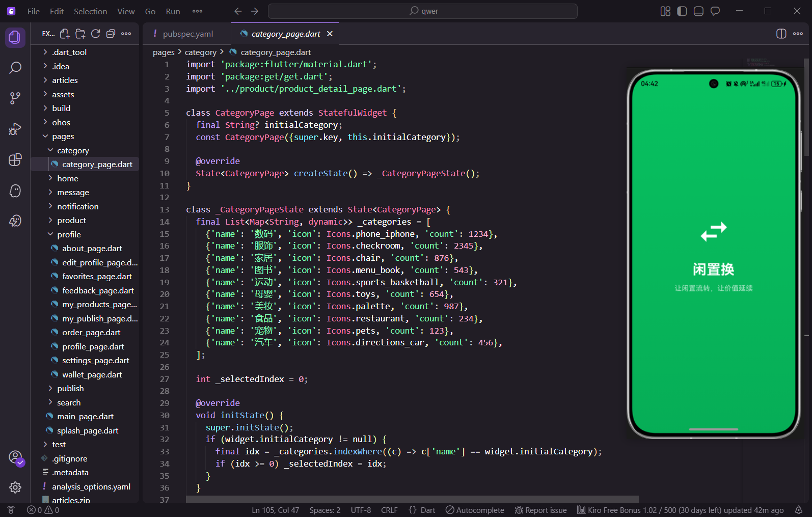Open more menus ellipsis in menu bar
812x517 pixels.
[197, 11]
